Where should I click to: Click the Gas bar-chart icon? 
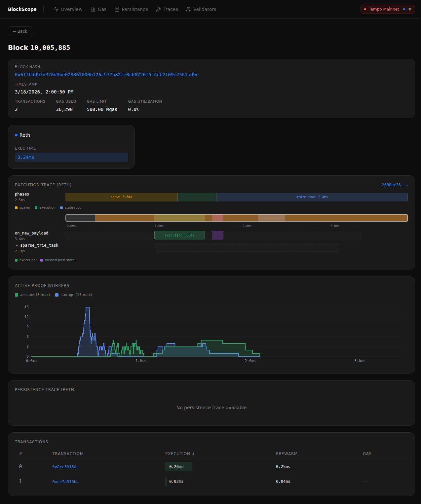click(x=93, y=9)
